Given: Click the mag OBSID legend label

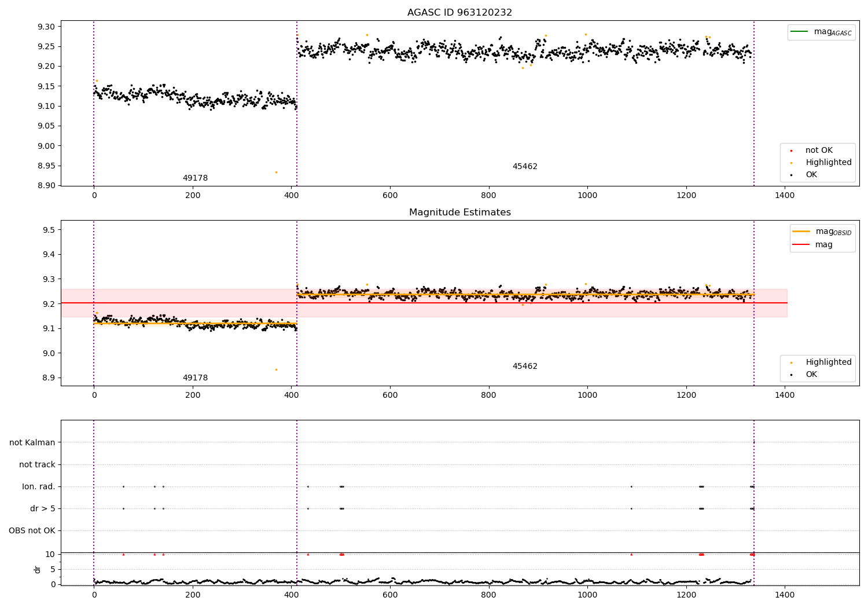Looking at the screenshot, I should click(x=833, y=232).
